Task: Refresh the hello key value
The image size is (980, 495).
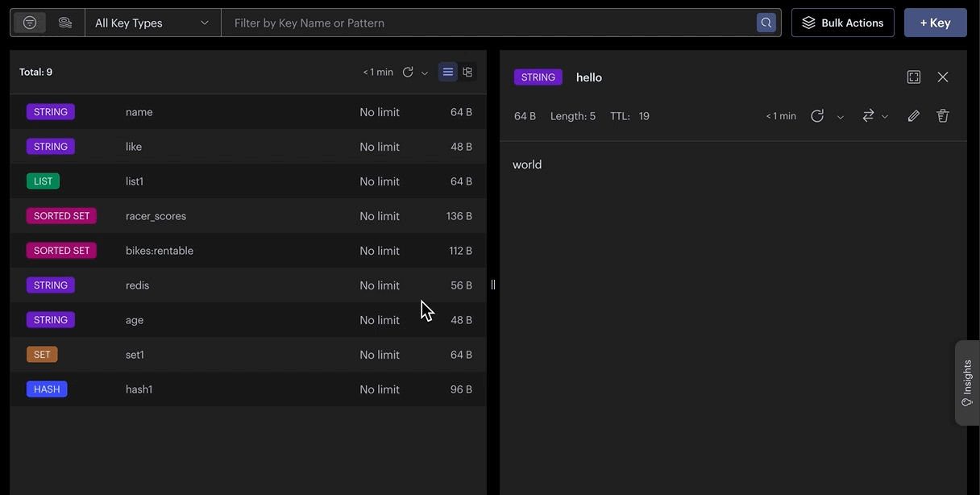Action: click(817, 116)
